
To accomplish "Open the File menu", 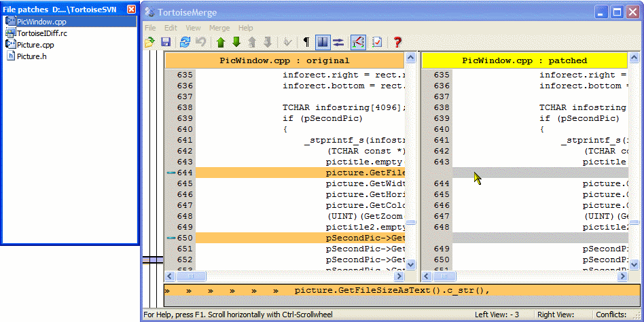I will click(150, 28).
